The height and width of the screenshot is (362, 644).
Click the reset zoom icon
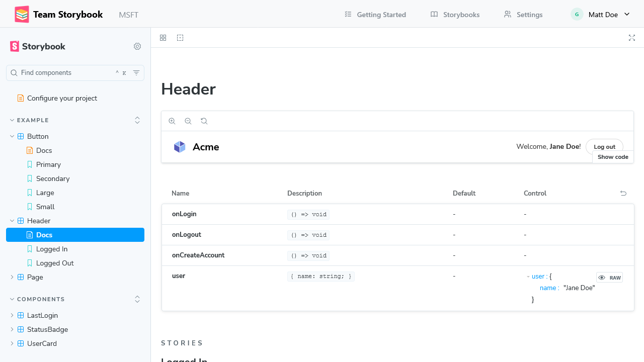tap(204, 121)
